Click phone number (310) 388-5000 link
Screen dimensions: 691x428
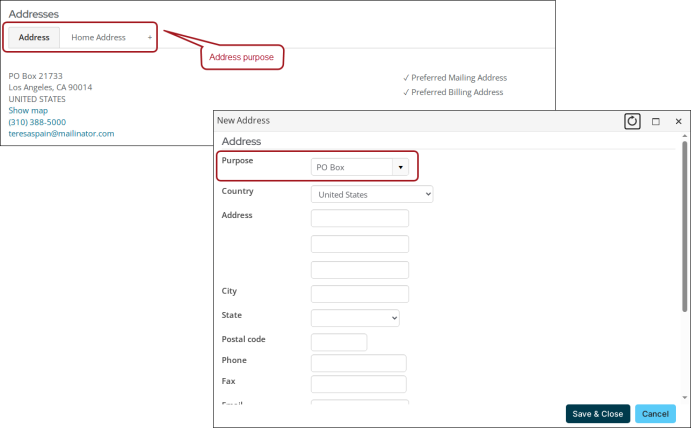pos(37,122)
